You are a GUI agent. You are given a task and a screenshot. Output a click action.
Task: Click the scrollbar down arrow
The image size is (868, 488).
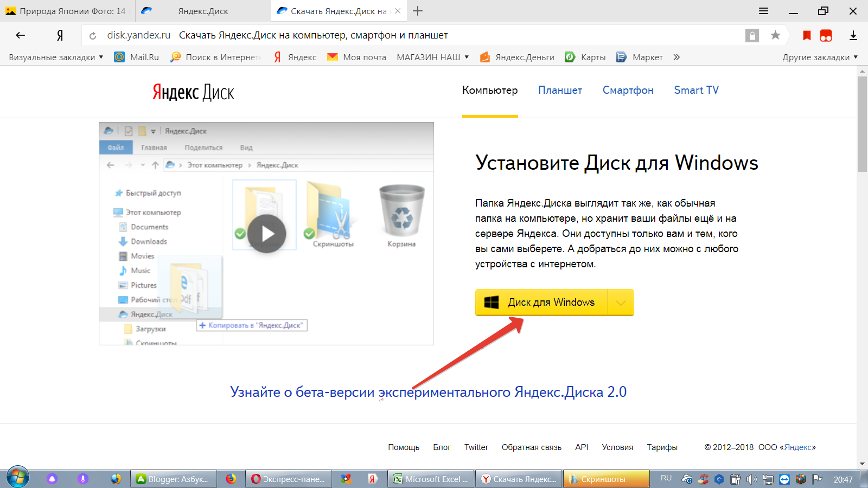coord(862,464)
